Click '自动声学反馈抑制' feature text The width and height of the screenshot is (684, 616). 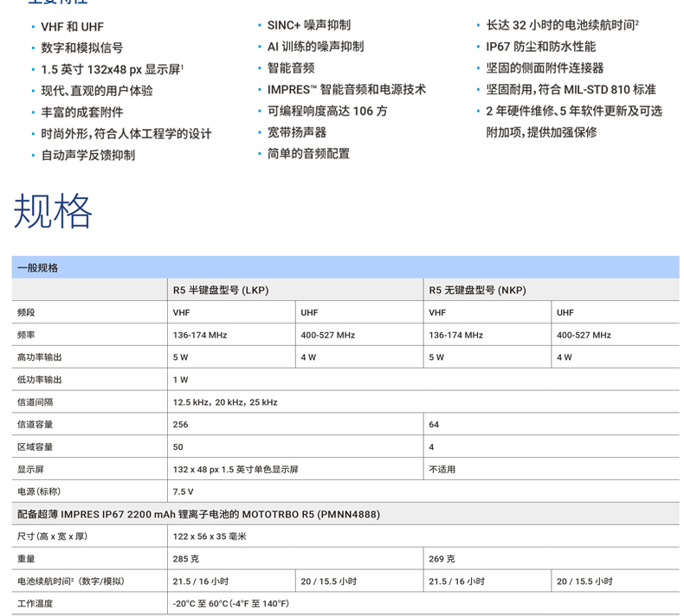(88, 155)
